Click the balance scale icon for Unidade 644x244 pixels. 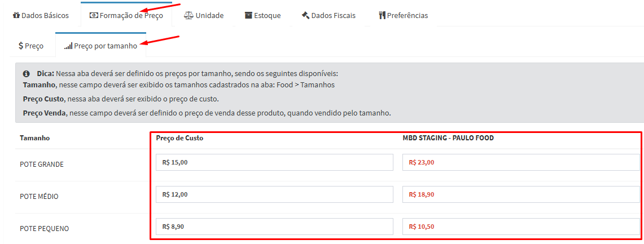point(189,15)
